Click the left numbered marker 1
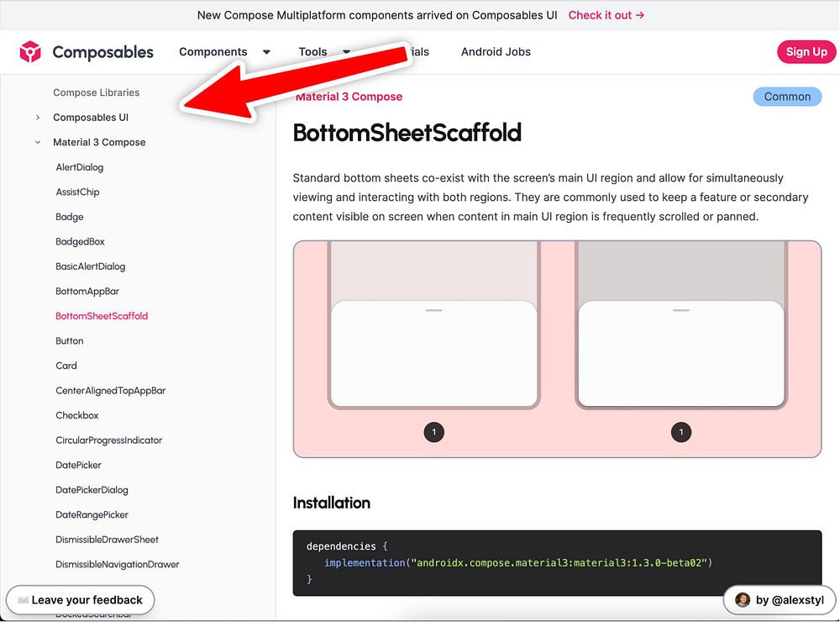 (434, 432)
